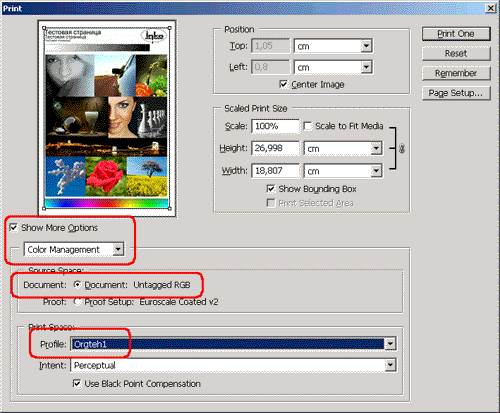Expand the Profile dropdown showing Orgteh1
500x413 pixels.
coord(233,344)
